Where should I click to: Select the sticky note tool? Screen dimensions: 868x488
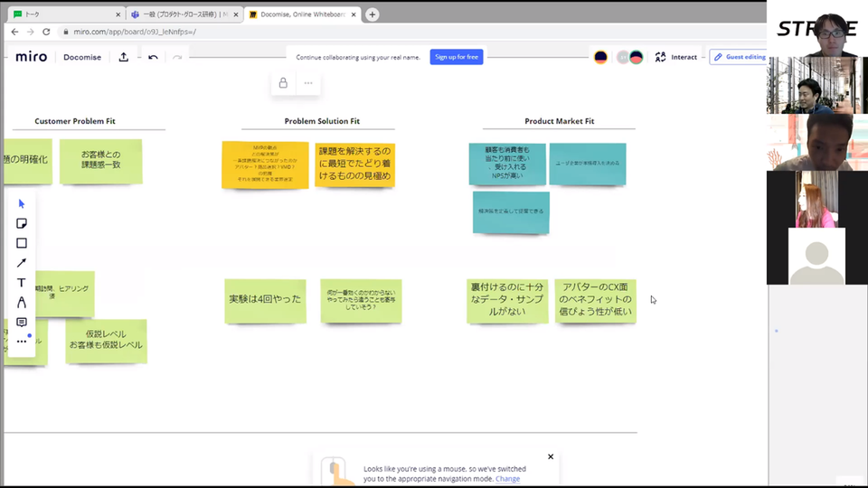22,223
